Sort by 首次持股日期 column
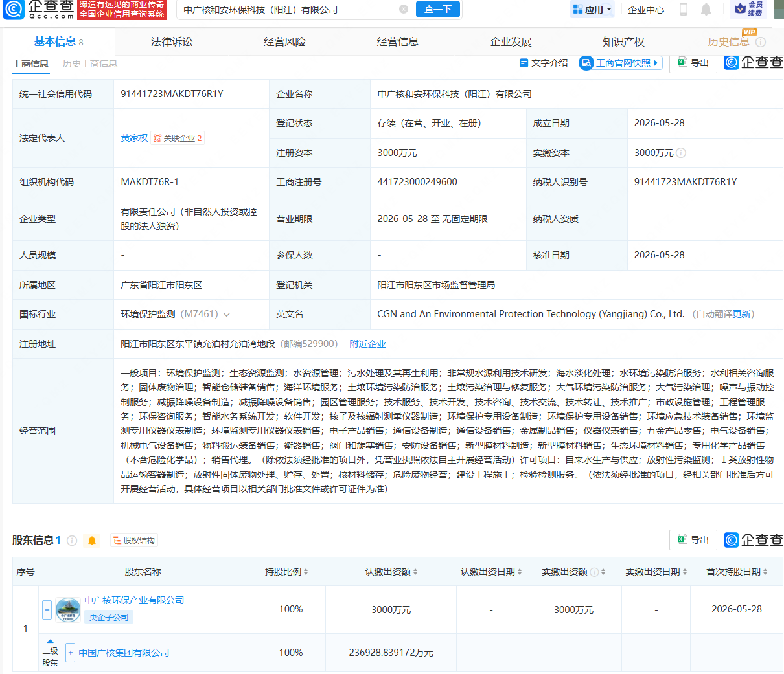 765,572
